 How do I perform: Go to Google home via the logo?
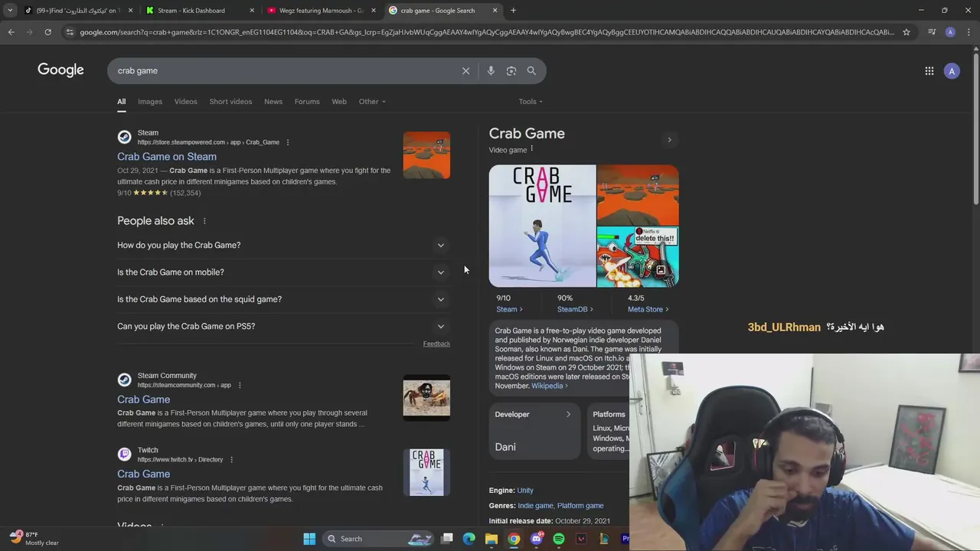click(x=60, y=70)
